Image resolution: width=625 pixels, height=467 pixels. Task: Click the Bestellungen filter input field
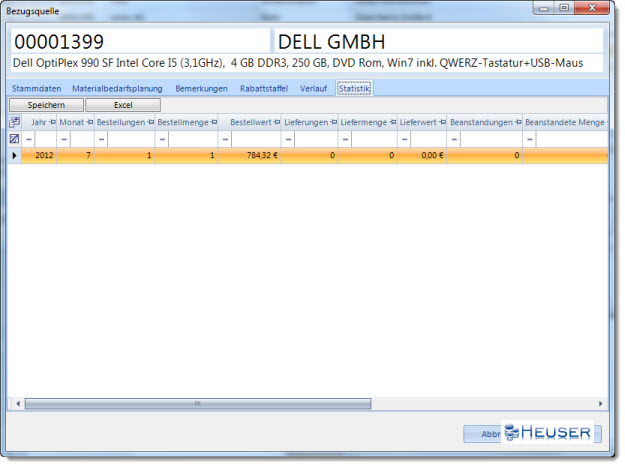click(x=131, y=139)
